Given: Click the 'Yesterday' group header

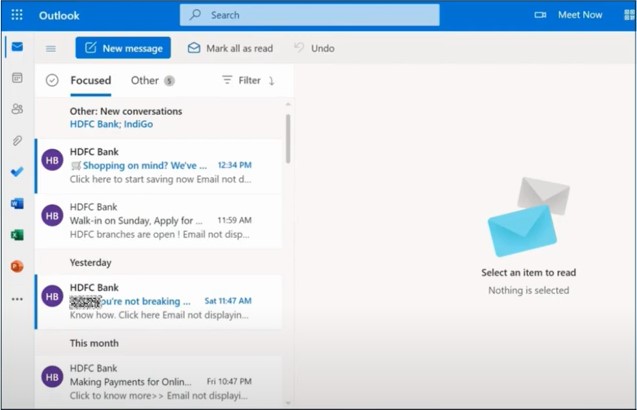Looking at the screenshot, I should coord(91,262).
